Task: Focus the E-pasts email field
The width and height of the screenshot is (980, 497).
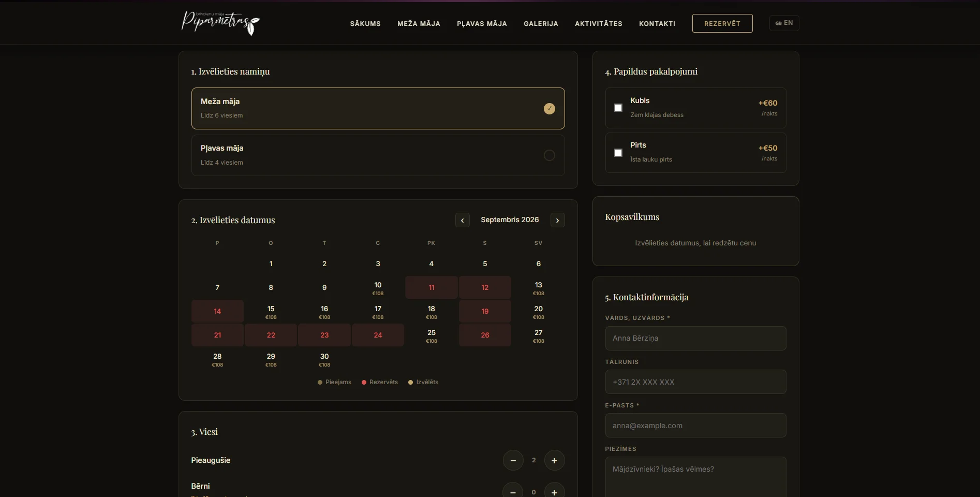Action: (x=695, y=426)
